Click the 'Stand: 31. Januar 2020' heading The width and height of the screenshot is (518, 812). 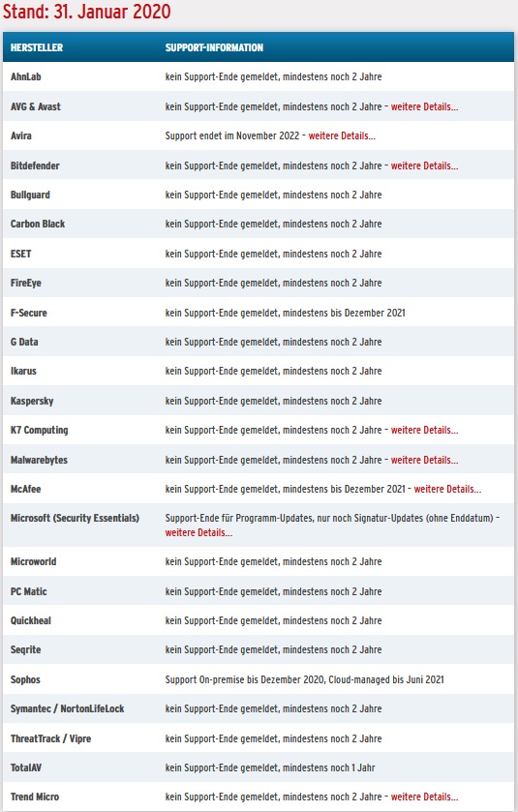pyautogui.click(x=86, y=12)
